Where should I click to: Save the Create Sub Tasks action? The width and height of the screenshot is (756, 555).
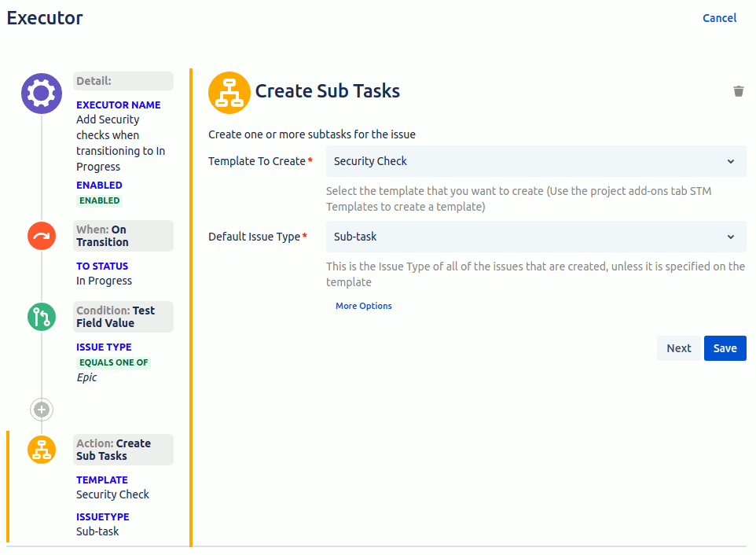click(x=725, y=347)
